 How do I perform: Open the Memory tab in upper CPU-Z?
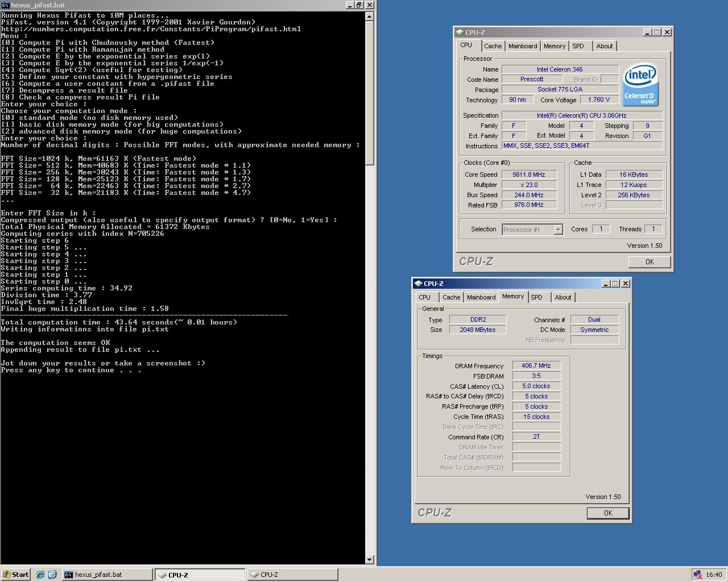(555, 46)
